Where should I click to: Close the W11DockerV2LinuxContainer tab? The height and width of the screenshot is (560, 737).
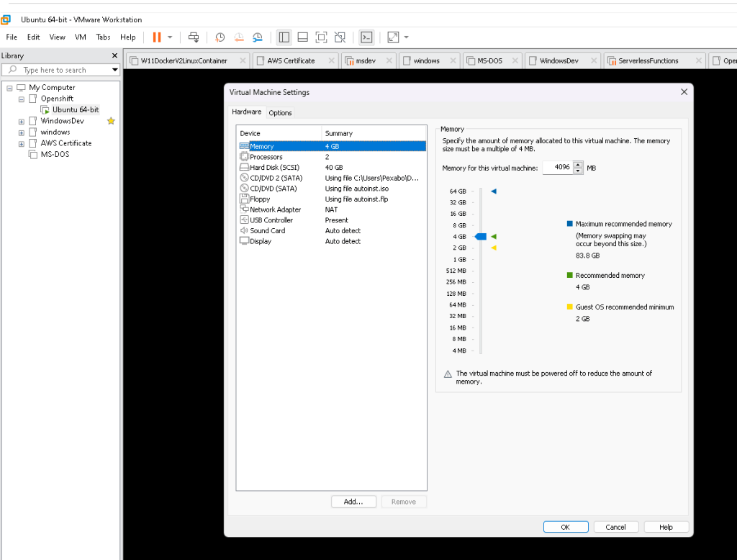[x=243, y=60]
